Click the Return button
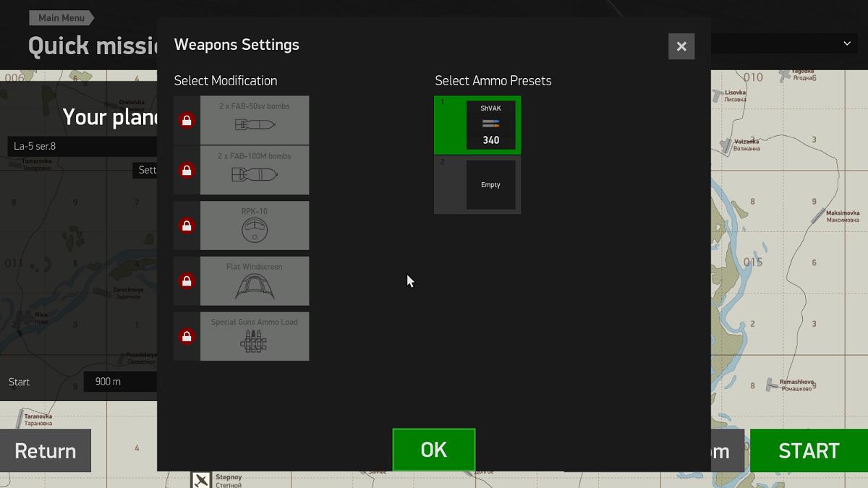The image size is (868, 488). click(46, 450)
